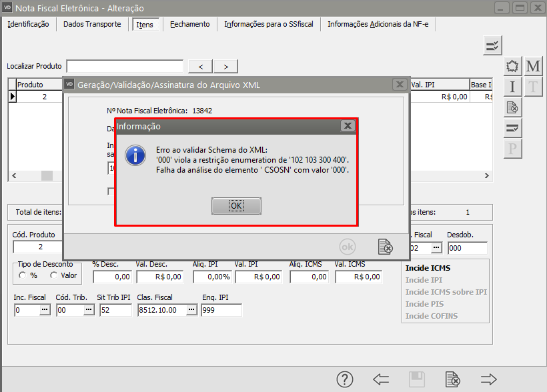Close the Informação dialog with its X
547x392 pixels.
(x=347, y=126)
